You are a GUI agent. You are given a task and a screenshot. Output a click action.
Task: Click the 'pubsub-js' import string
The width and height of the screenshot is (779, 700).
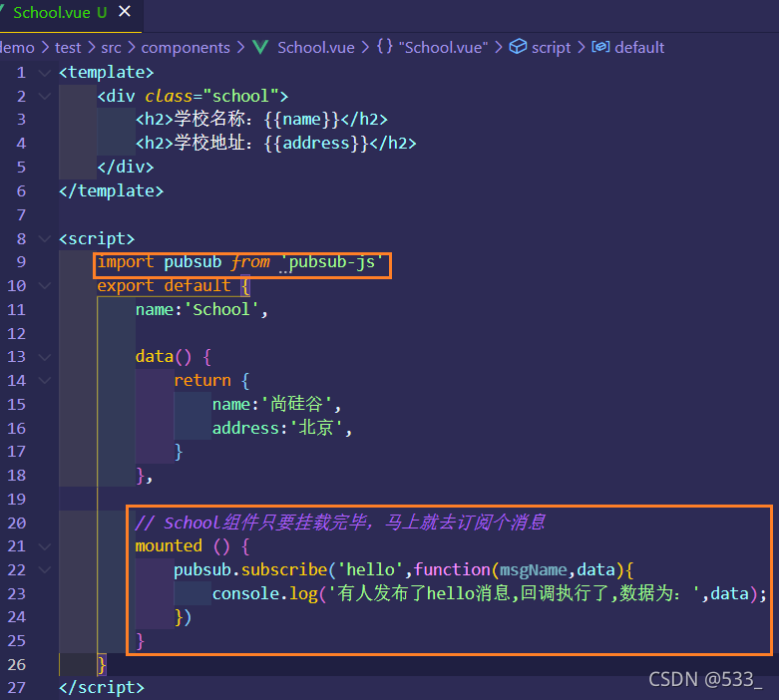point(332,262)
